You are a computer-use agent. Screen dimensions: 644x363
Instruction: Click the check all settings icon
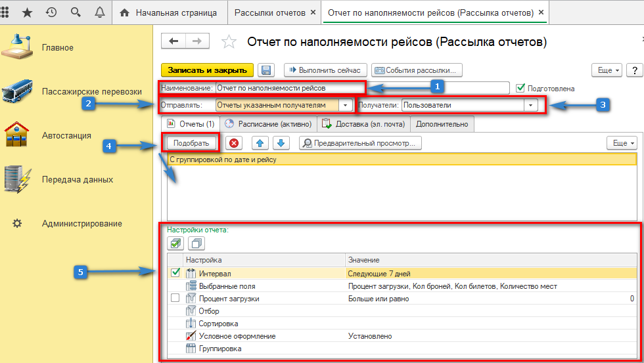[x=175, y=244]
